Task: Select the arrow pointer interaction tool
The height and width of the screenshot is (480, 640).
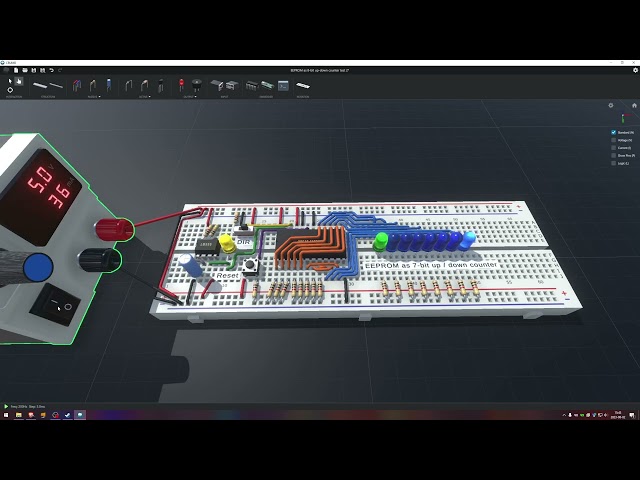Action: 10,81
